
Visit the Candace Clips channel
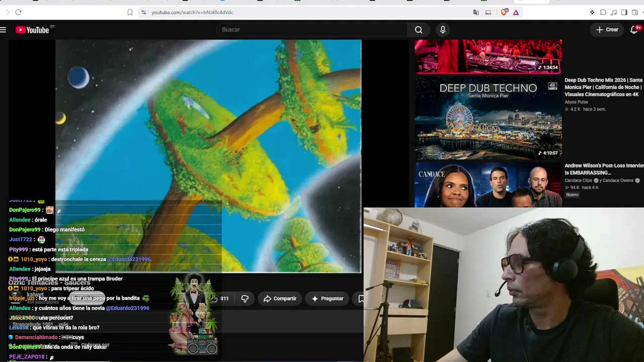click(x=578, y=180)
